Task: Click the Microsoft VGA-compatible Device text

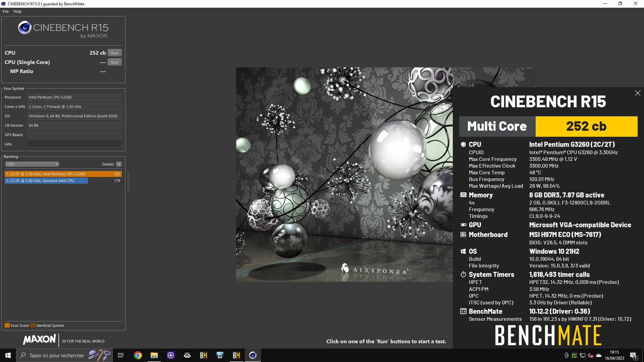Action: [x=580, y=225]
